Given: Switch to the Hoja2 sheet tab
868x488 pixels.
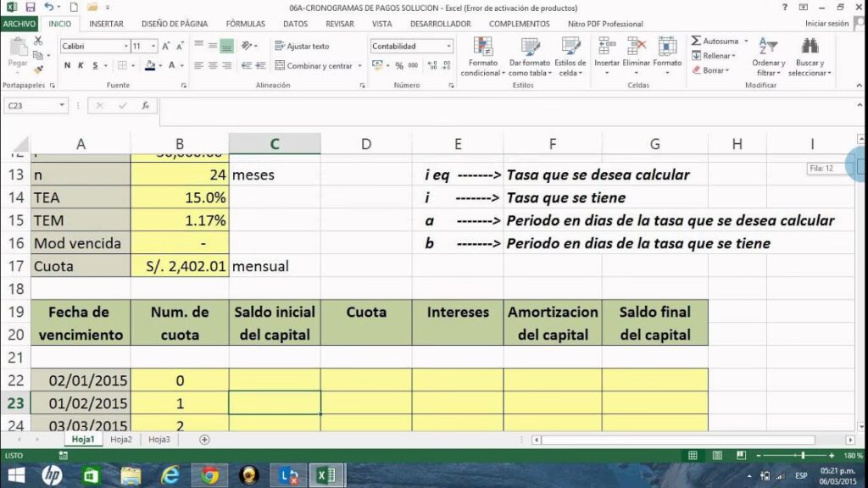Looking at the screenshot, I should click(121, 440).
